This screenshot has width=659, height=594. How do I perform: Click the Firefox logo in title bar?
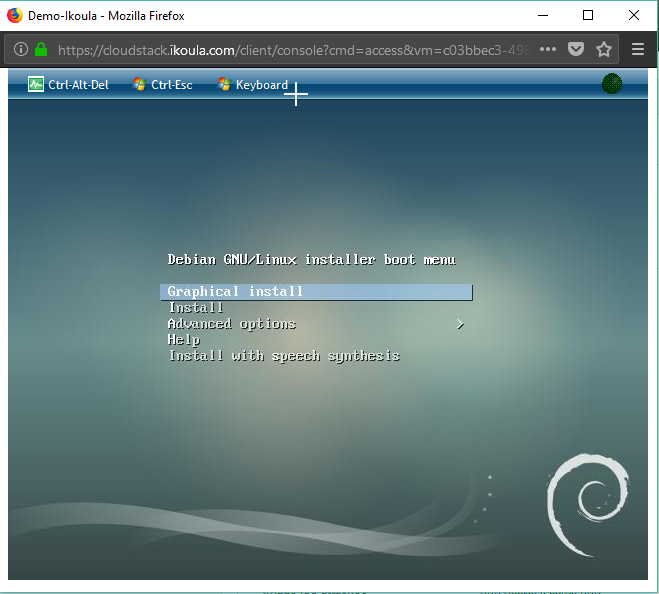pos(15,16)
